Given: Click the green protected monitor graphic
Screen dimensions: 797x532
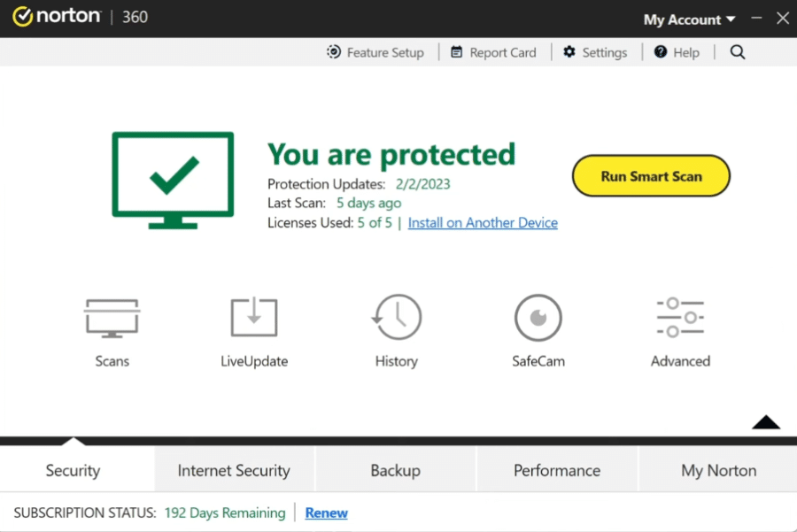Looking at the screenshot, I should click(173, 181).
